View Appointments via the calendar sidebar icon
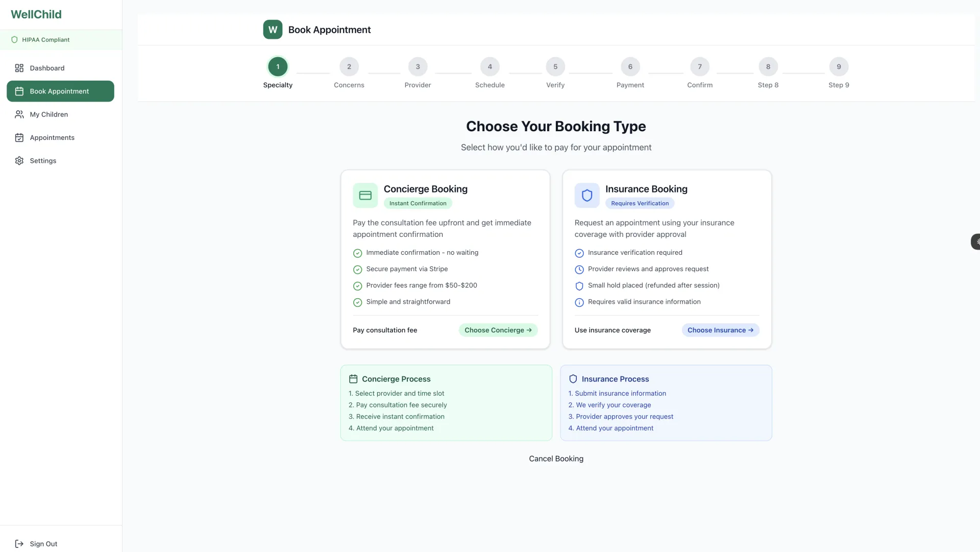Image resolution: width=980 pixels, height=552 pixels. pos(19,137)
